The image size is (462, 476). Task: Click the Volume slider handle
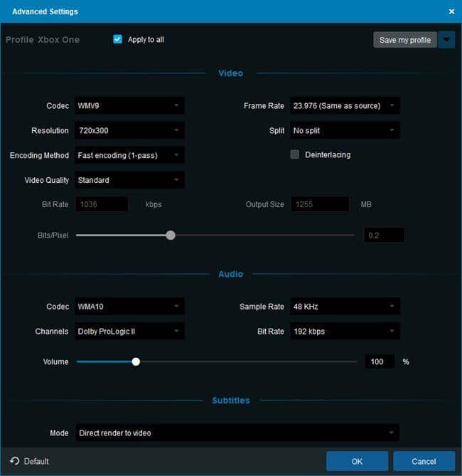pyautogui.click(x=136, y=361)
